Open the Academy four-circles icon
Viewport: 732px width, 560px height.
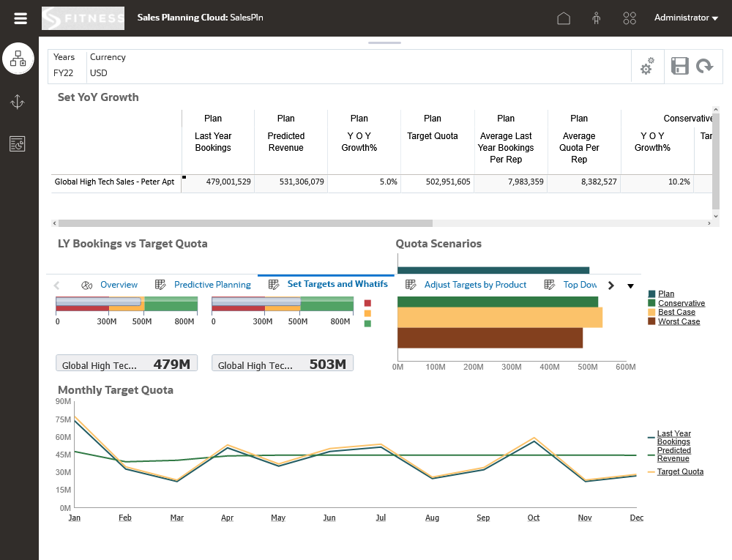629,18
